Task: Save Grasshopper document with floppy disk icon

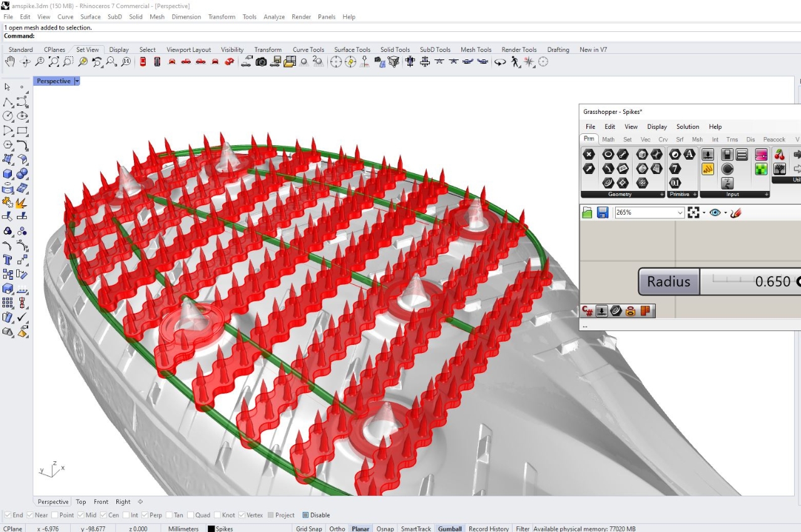Action: pyautogui.click(x=603, y=213)
